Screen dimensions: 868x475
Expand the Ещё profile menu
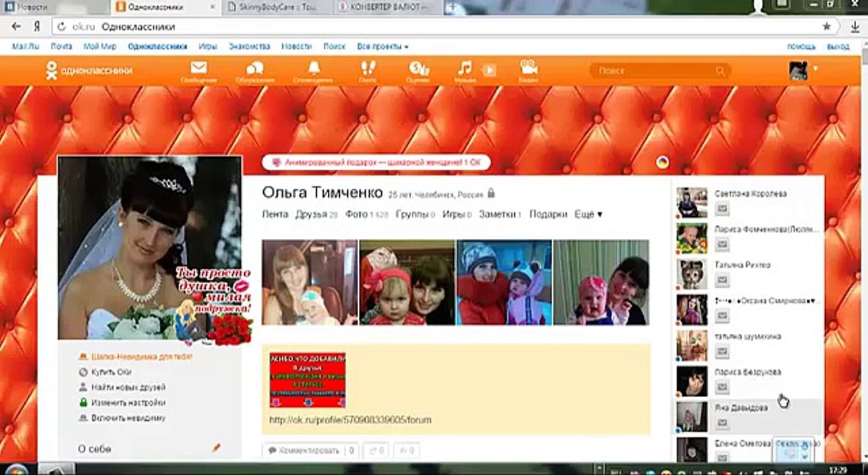pyautogui.click(x=588, y=214)
